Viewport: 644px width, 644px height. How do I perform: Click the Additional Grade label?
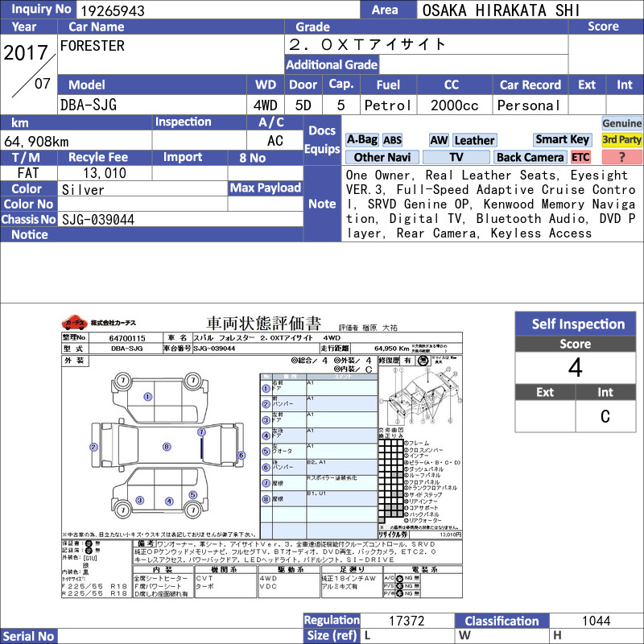coord(332,64)
